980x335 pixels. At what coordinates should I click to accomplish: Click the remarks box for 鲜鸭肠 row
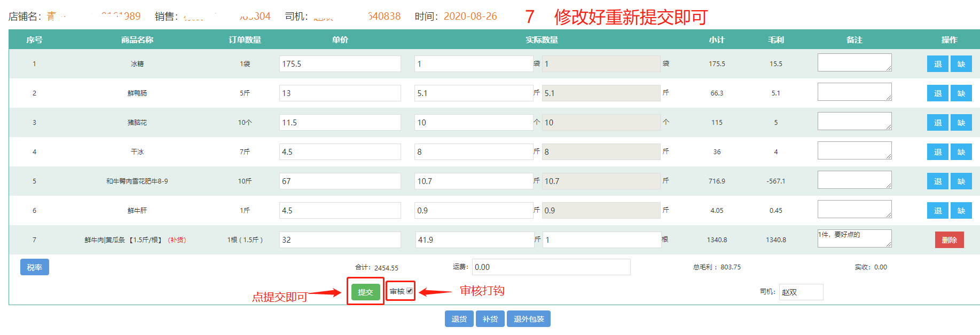coord(854,92)
